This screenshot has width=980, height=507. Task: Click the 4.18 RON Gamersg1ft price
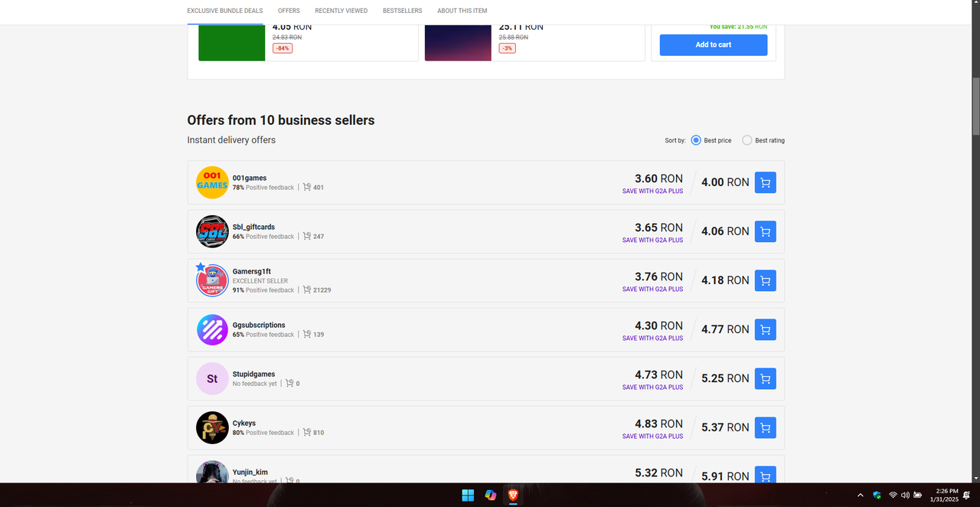click(725, 280)
